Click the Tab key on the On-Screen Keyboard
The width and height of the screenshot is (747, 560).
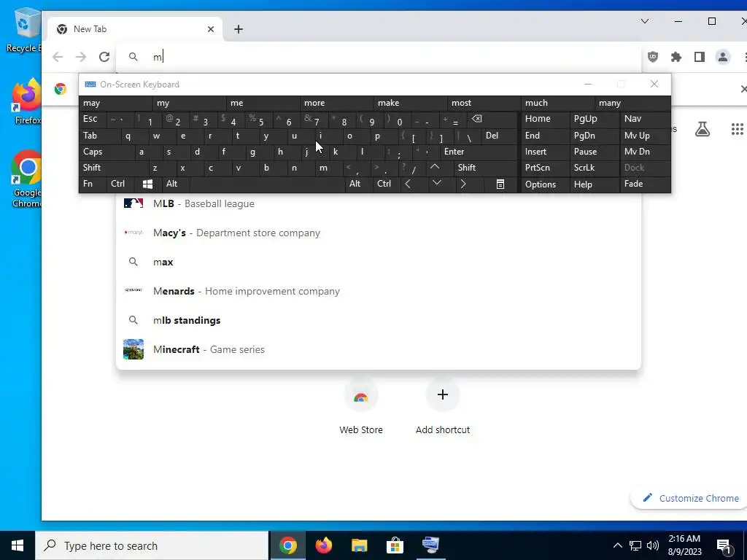point(99,136)
